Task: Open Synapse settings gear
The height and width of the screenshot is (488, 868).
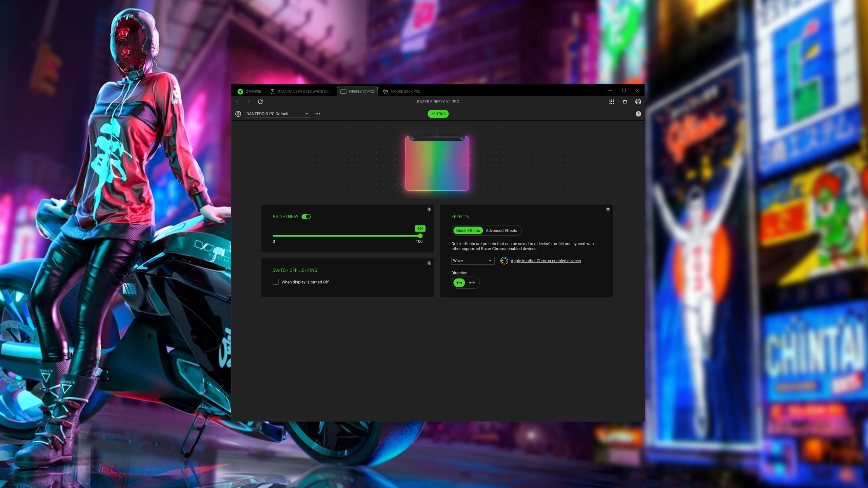Action: [625, 102]
